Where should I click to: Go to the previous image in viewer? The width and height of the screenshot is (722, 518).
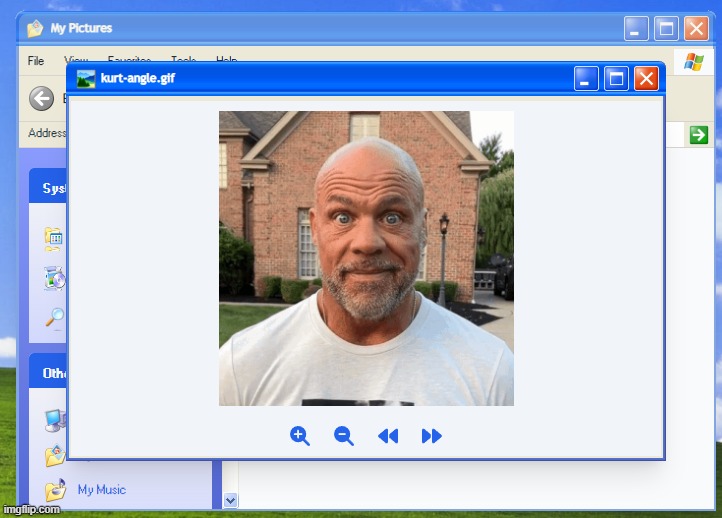[x=388, y=436]
